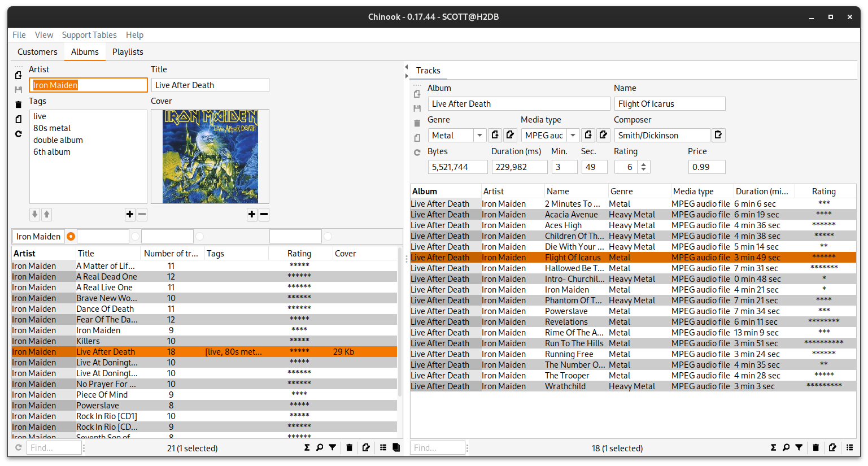Viewport: 868px width, 466px height.
Task: Toggle the radio button next to the Iron Maiden filter
Action: click(x=71, y=237)
